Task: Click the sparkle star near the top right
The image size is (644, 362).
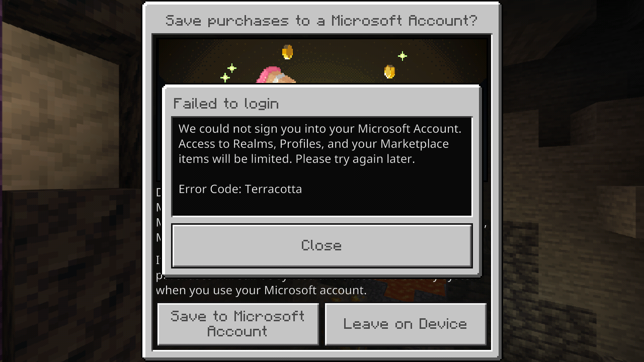Action: [403, 56]
